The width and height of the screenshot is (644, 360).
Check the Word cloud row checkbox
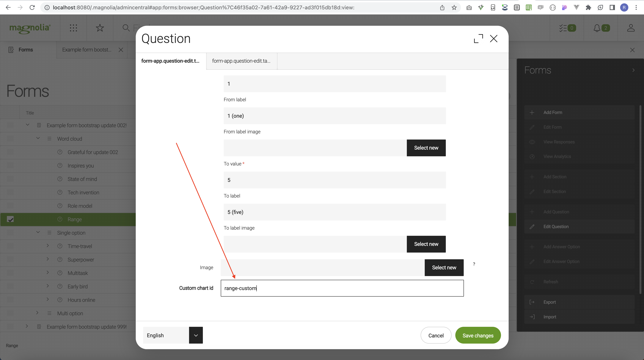[10, 139]
